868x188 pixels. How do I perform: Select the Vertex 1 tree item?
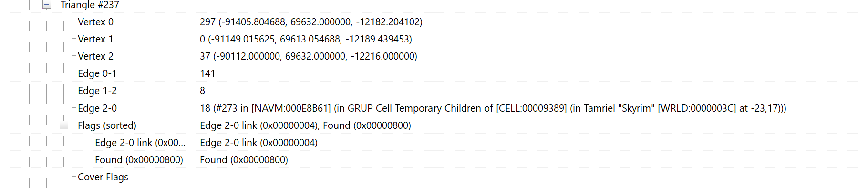click(95, 39)
